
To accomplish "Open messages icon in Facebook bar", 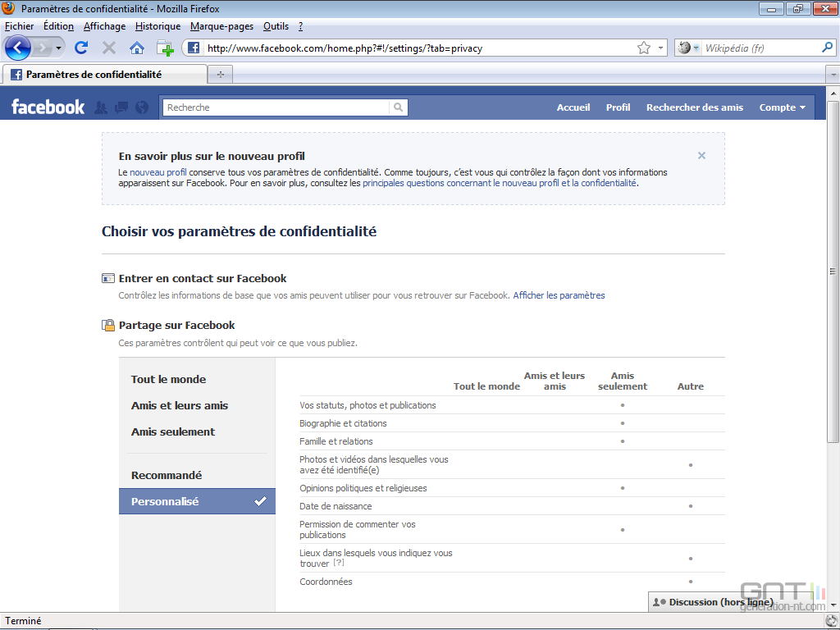I will (x=121, y=107).
